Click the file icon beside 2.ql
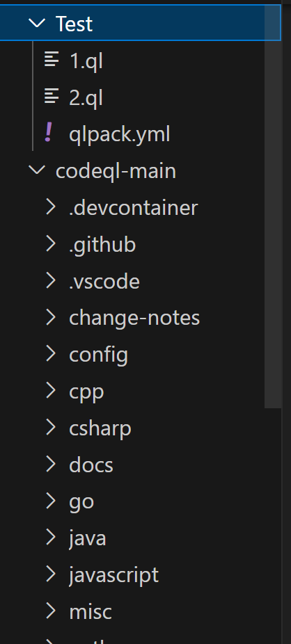Screen dimensions: 291x644 [52, 97]
